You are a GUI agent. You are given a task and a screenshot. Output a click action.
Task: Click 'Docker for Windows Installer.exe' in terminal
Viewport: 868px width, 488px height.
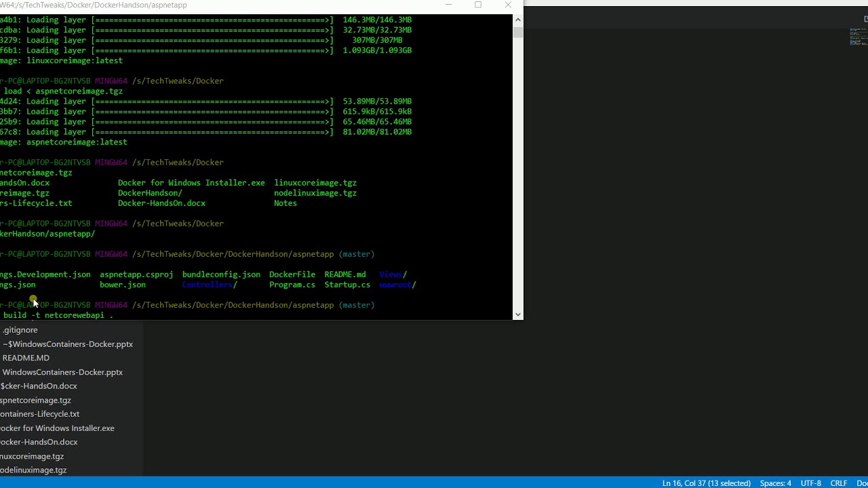191,183
